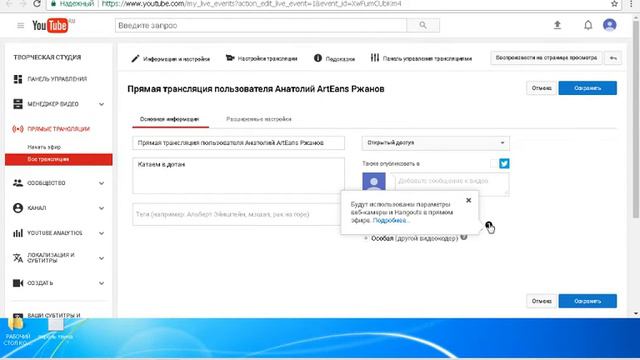
Task: Toggle the Twitter publish checkbox
Action: tap(493, 164)
